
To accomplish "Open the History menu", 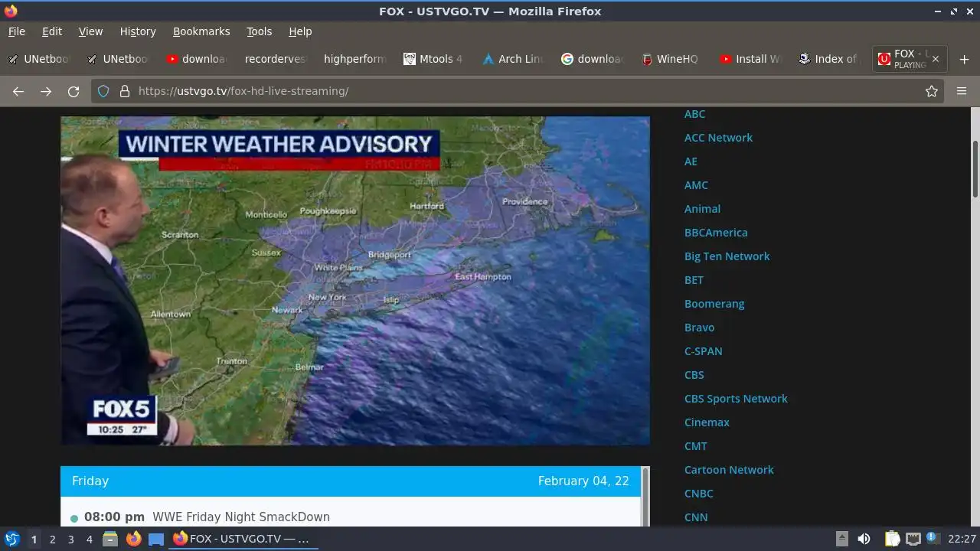I will (x=138, y=31).
